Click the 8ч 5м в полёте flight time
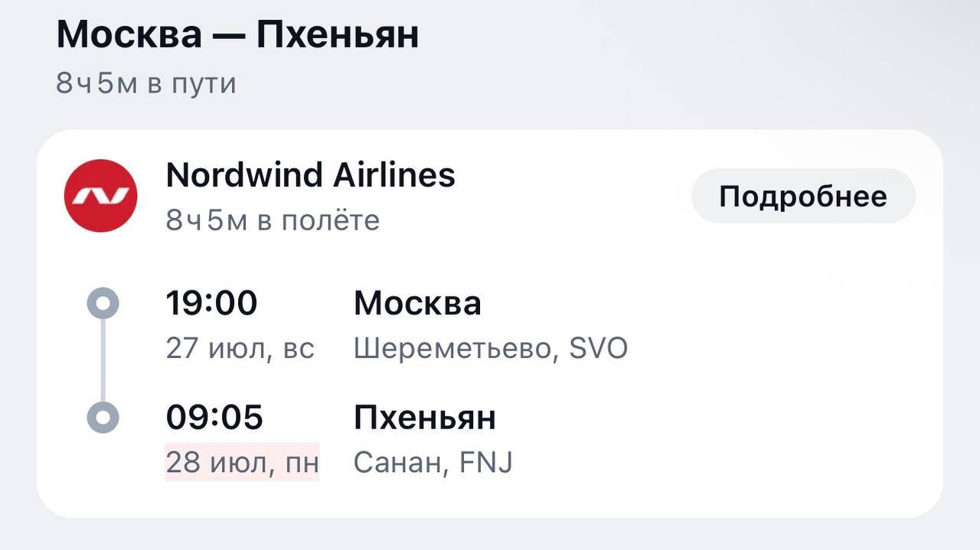This screenshot has height=550, width=980. coord(273,220)
